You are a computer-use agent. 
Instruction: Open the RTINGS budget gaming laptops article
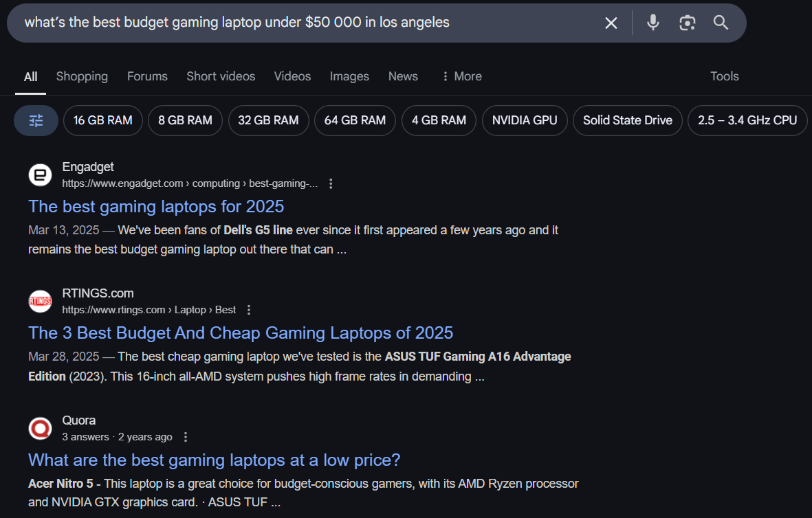(x=241, y=333)
